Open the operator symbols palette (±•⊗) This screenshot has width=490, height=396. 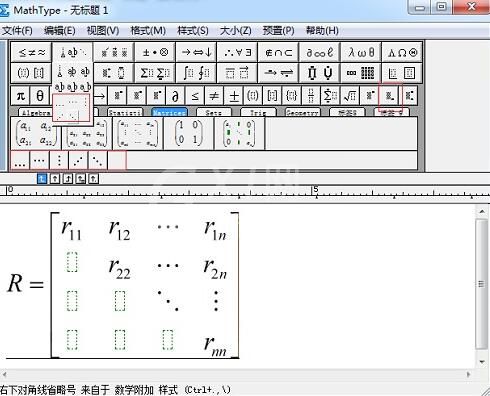coord(155,52)
